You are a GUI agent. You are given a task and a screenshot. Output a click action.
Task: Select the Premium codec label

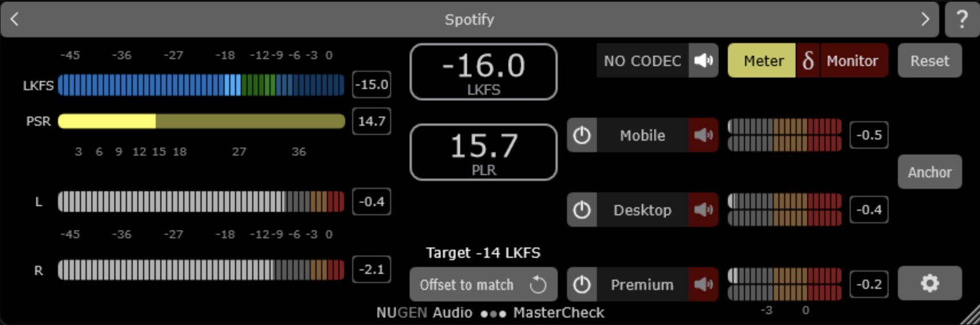(642, 284)
